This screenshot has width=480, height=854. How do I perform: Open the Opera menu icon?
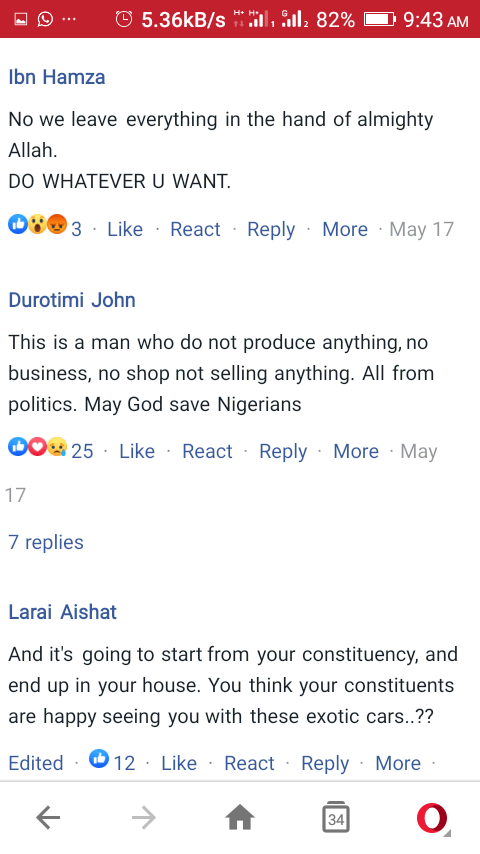click(x=432, y=818)
